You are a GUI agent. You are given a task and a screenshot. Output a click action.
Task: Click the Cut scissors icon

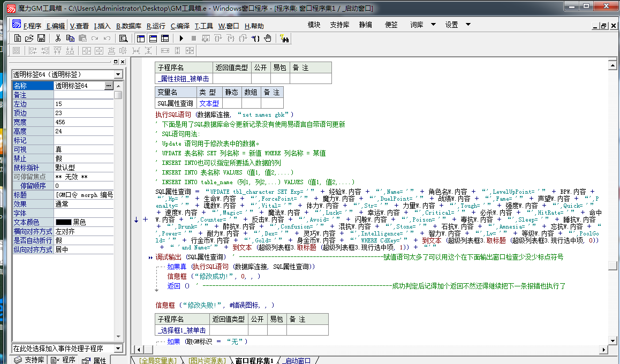click(58, 38)
